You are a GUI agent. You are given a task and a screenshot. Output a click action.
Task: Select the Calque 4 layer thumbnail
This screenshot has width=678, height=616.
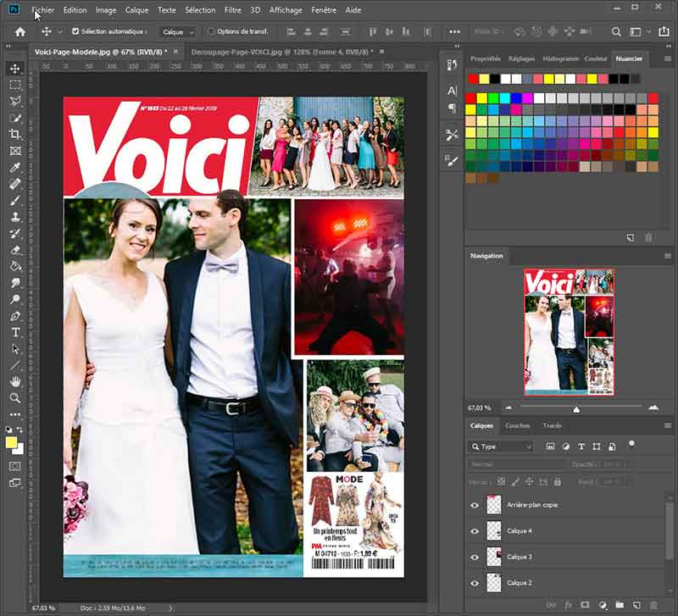point(494,531)
